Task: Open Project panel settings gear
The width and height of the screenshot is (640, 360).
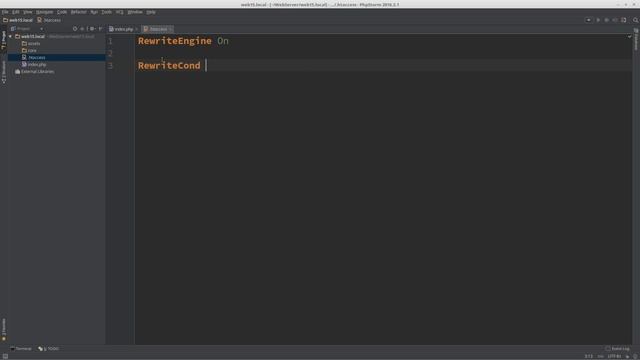Action: pos(92,29)
